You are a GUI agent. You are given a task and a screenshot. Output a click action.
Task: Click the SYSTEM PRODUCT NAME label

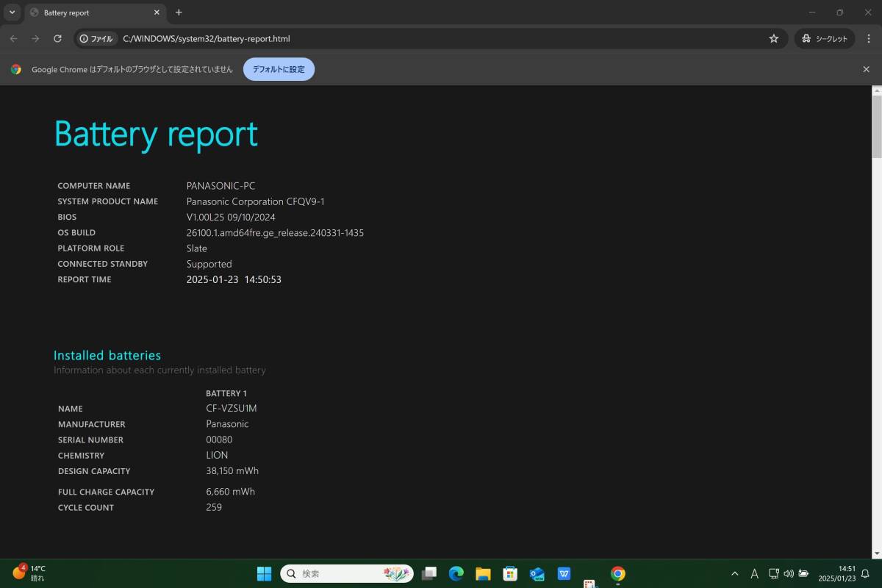click(x=108, y=201)
